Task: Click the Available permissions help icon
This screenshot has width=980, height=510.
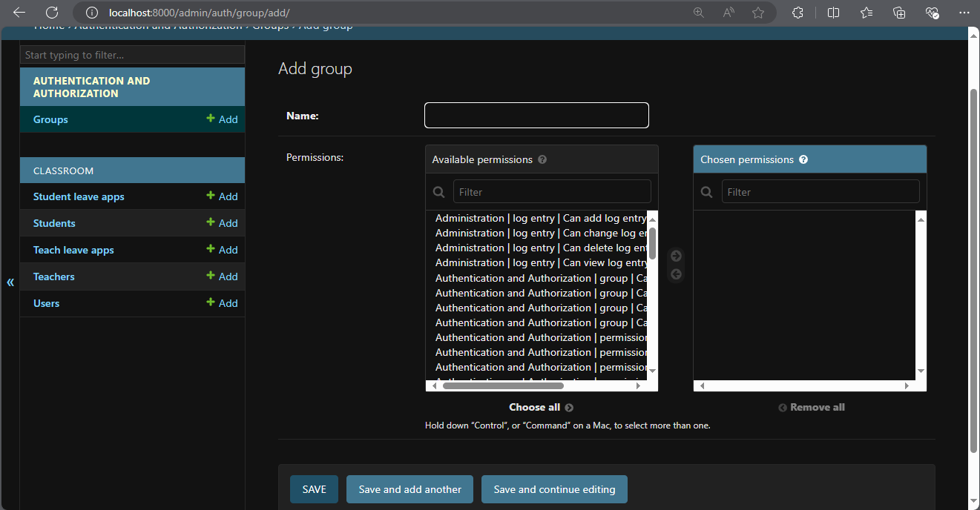Action: (542, 159)
